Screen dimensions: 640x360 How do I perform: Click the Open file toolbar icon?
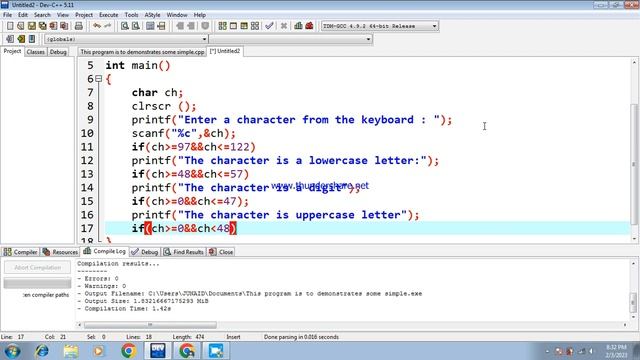click(x=21, y=26)
